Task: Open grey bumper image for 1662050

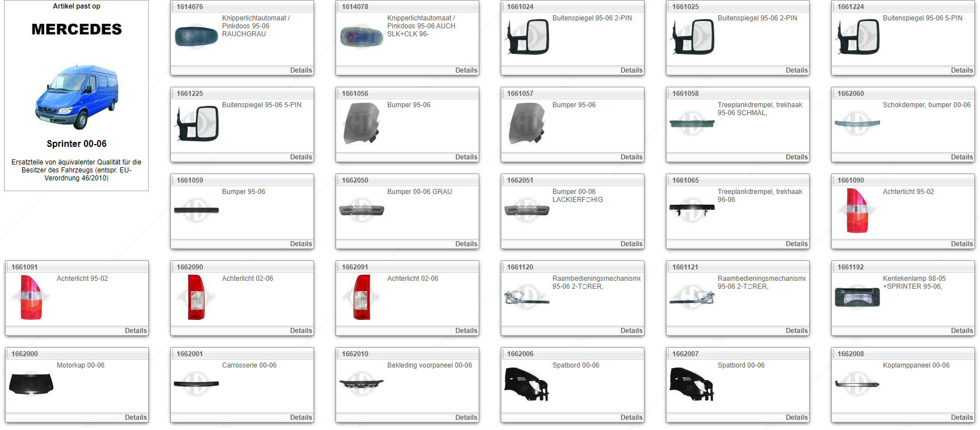Action: tap(362, 210)
